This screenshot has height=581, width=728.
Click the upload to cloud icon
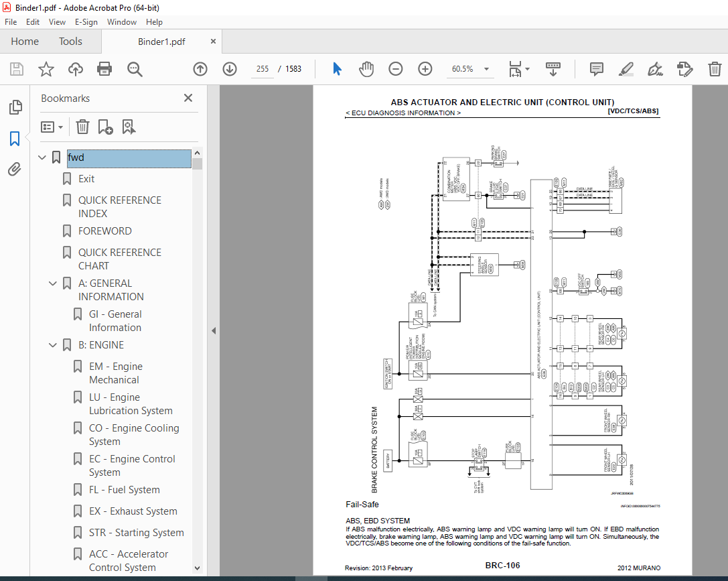click(x=75, y=69)
